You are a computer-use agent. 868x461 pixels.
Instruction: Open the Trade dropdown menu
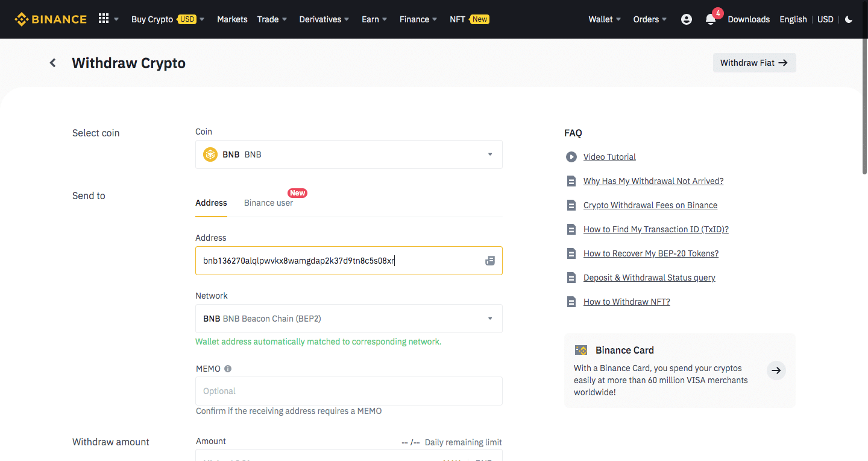(x=272, y=19)
